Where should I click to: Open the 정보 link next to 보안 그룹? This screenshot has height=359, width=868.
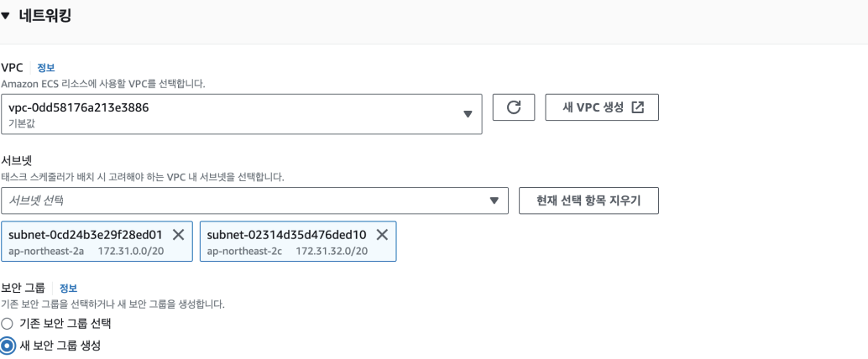(68, 288)
